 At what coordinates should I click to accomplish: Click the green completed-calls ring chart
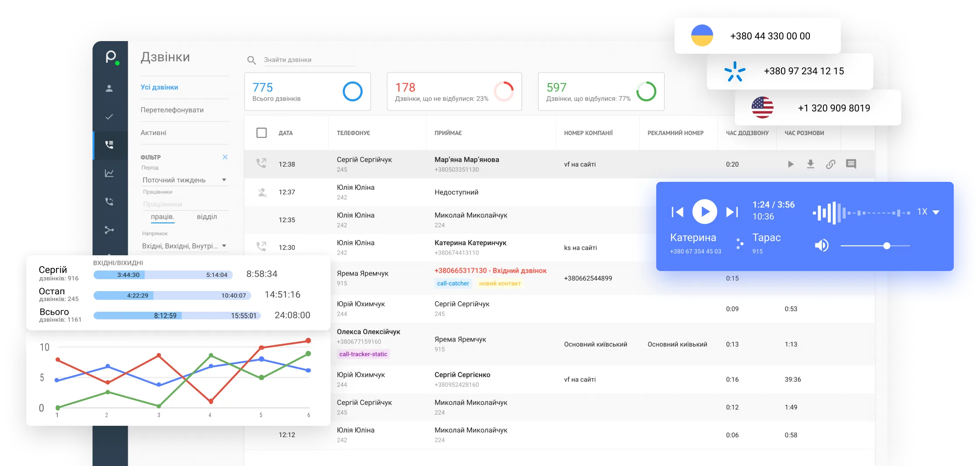(x=646, y=91)
